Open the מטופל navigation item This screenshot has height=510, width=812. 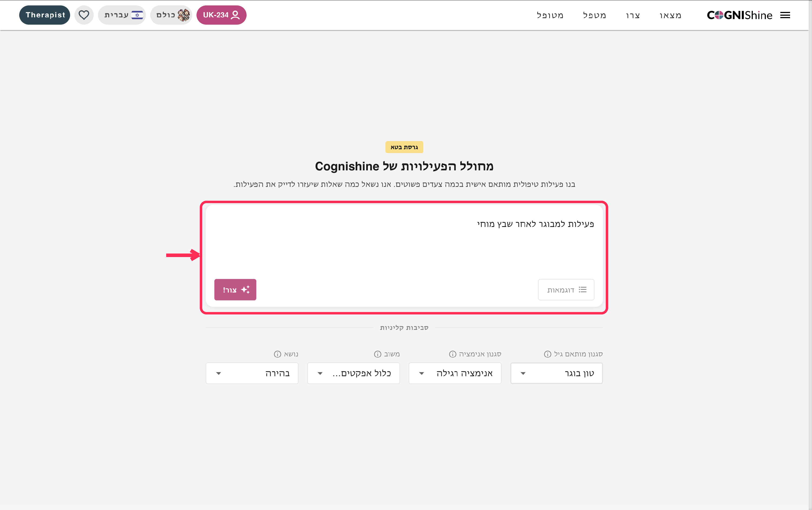pyautogui.click(x=550, y=15)
